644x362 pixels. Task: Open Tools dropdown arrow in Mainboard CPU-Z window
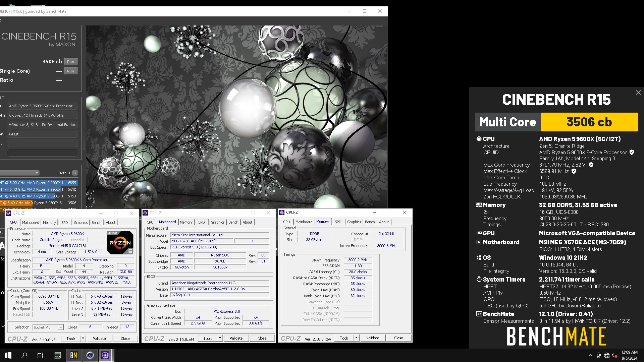click(220, 338)
